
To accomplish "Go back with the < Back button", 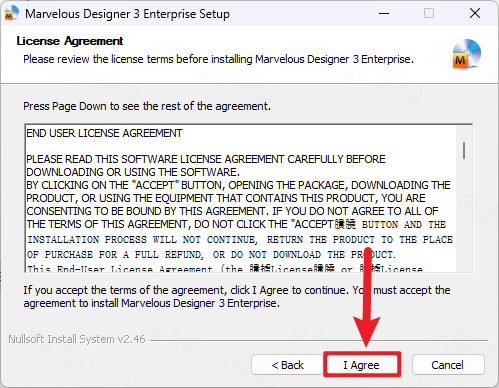I will [x=287, y=365].
